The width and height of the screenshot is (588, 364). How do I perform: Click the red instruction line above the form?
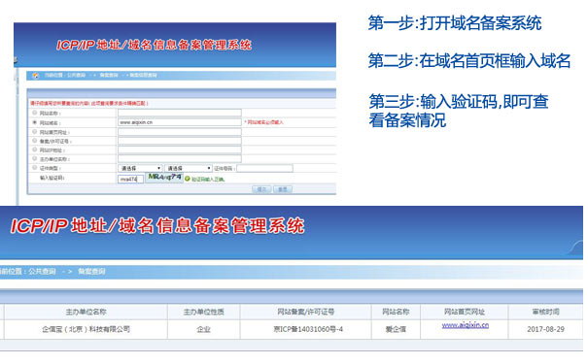(x=89, y=103)
